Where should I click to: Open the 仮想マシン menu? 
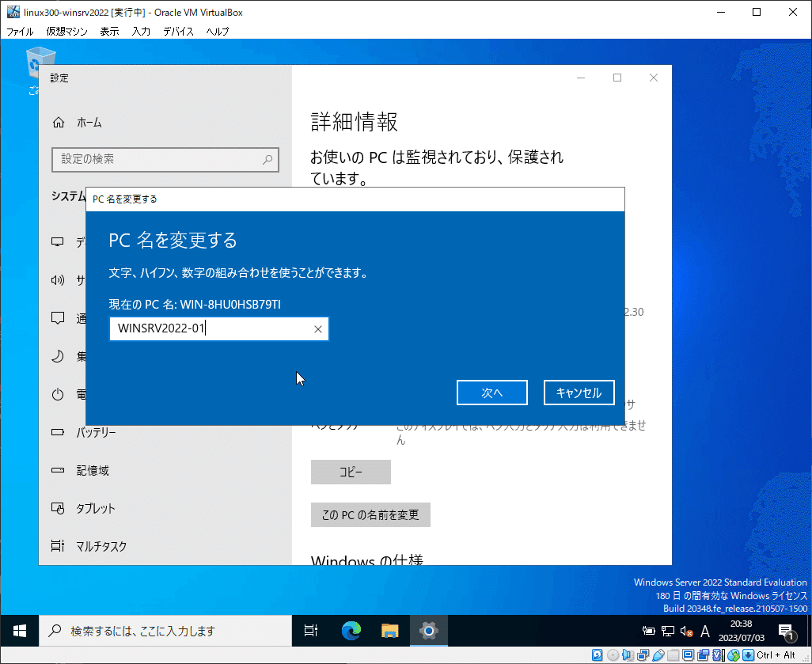coord(66,32)
